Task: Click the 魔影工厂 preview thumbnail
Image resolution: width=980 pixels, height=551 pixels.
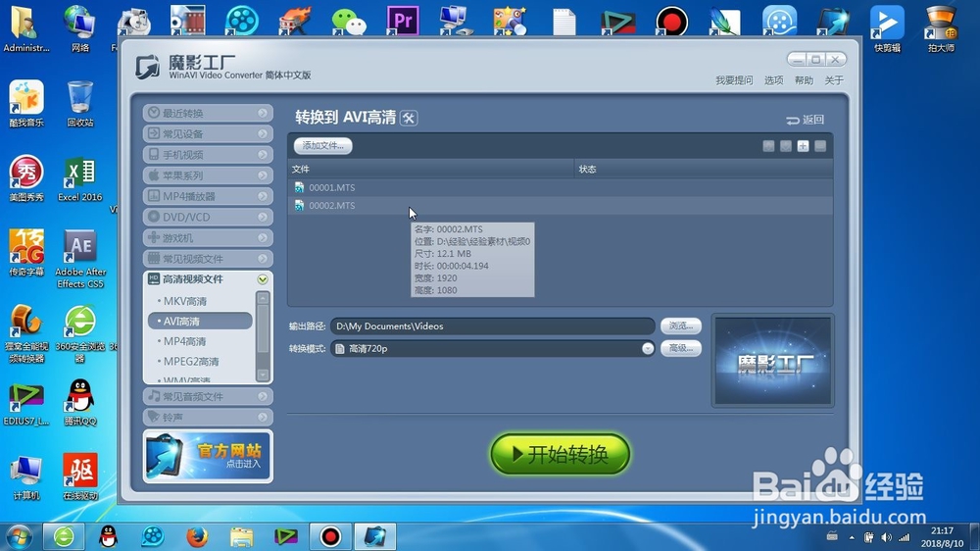Action: (x=772, y=361)
